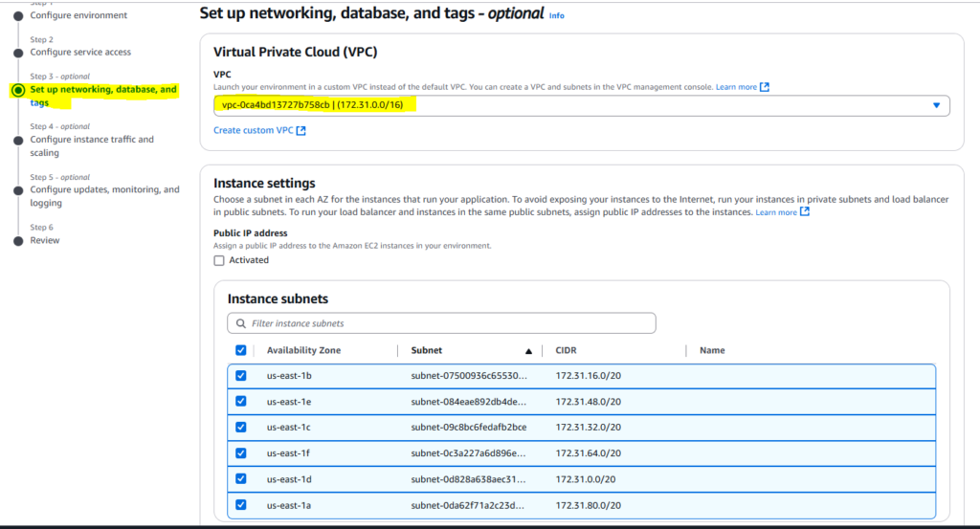
Task: Click the Step 3 active green step indicator
Action: [x=17, y=90]
